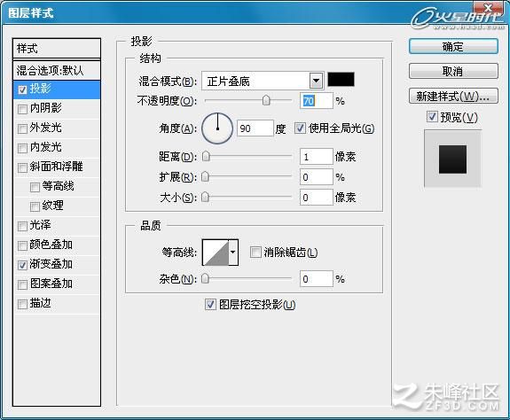Click the style preview thumbnail
The image size is (510, 420).
pos(452,159)
